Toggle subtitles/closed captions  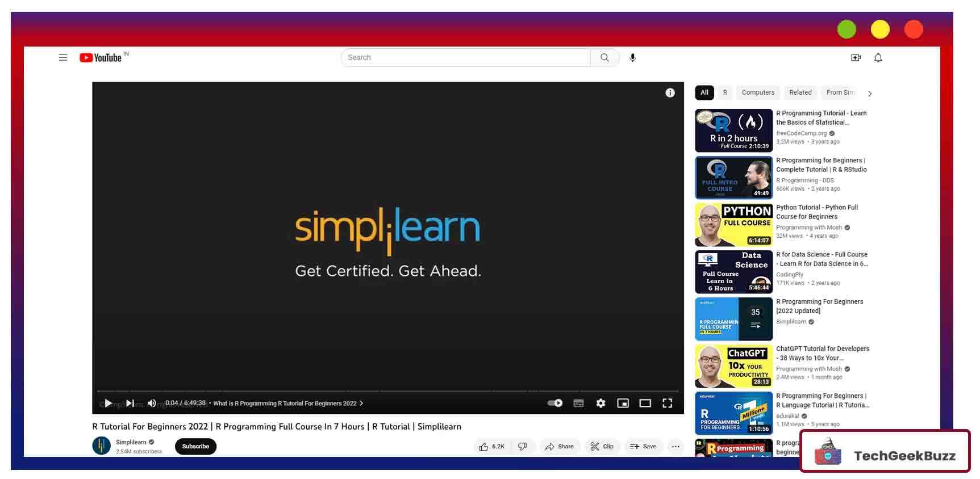(578, 404)
